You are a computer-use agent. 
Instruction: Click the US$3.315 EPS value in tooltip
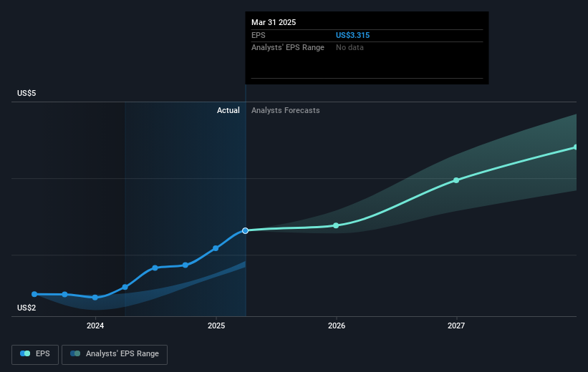pos(352,35)
